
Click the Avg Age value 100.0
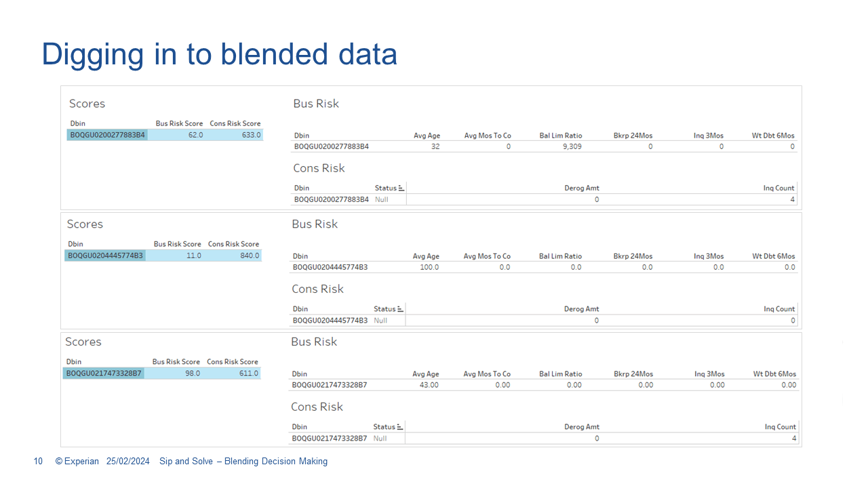click(429, 267)
